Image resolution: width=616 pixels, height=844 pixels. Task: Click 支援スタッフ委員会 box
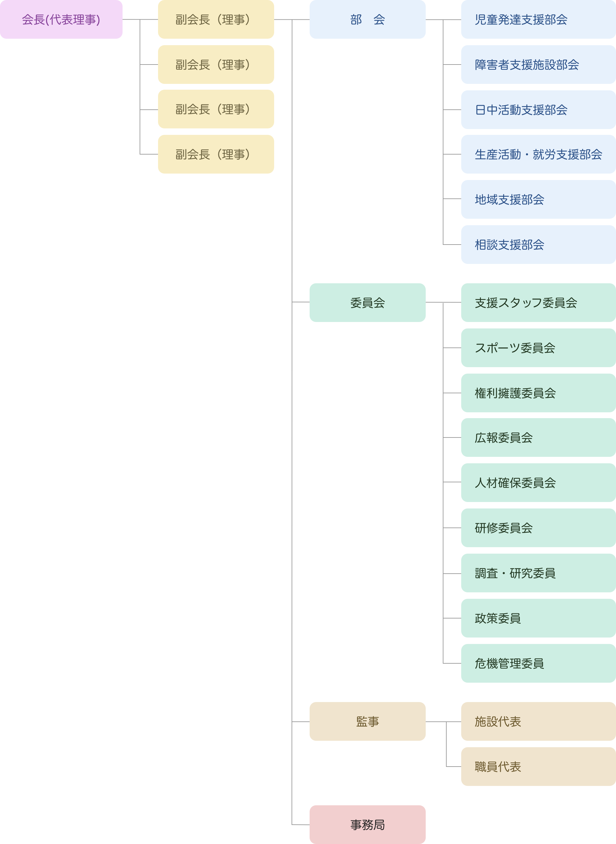(x=539, y=303)
